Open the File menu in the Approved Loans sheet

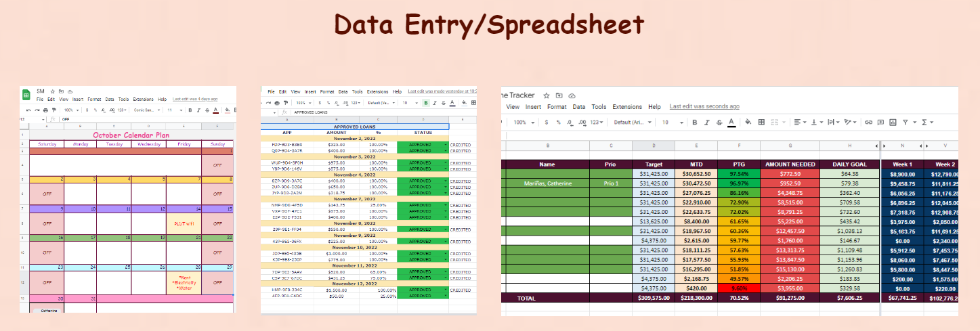[271, 91]
